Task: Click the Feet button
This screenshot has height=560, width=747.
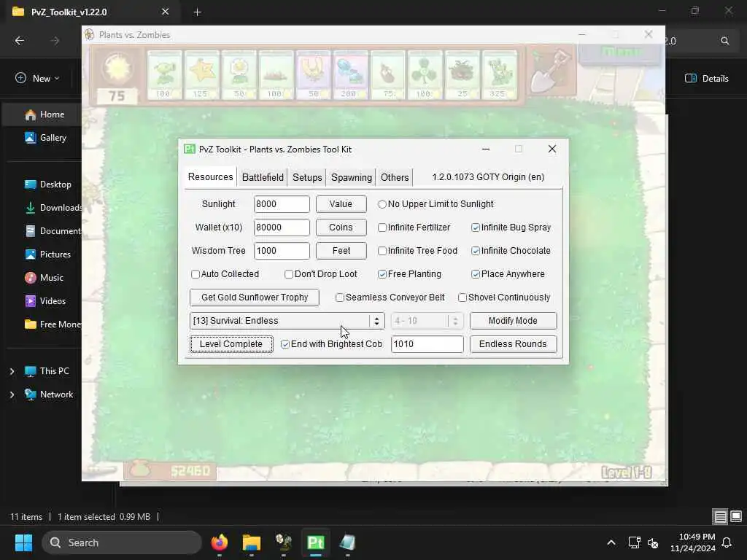Action: pyautogui.click(x=341, y=251)
